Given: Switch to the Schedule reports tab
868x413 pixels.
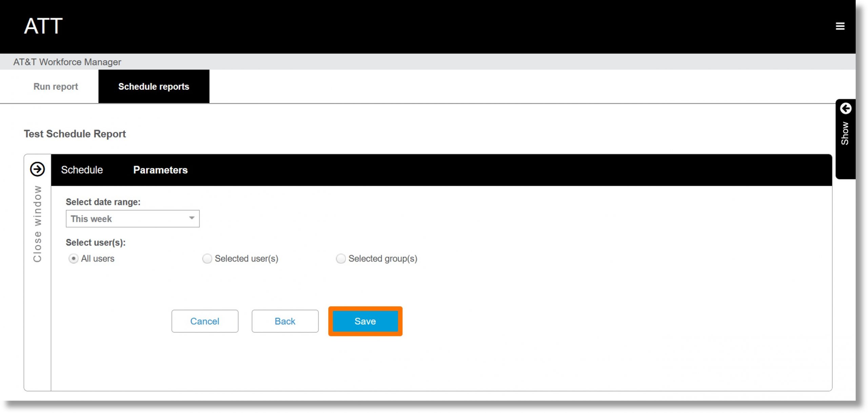Looking at the screenshot, I should pos(154,86).
